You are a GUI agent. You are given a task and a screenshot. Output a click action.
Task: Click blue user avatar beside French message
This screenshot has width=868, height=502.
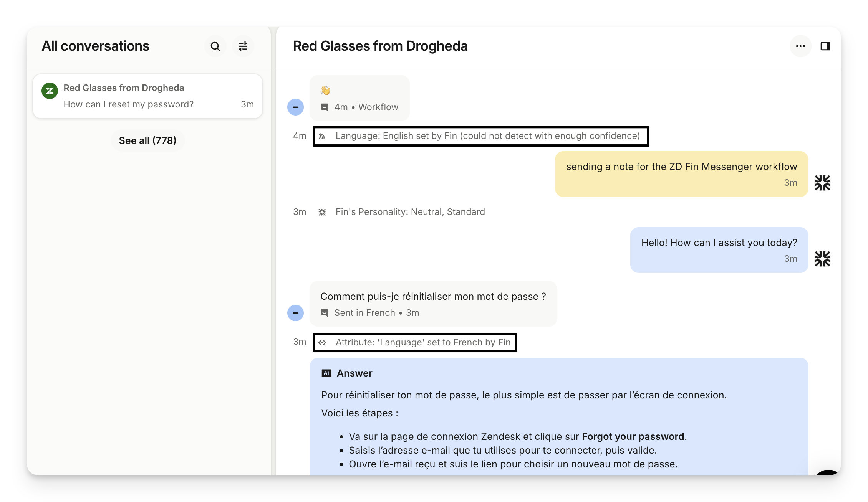(295, 313)
